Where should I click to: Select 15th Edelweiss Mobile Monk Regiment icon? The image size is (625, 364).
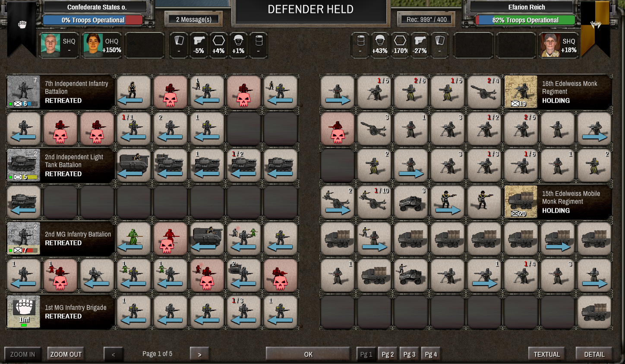pyautogui.click(x=521, y=202)
